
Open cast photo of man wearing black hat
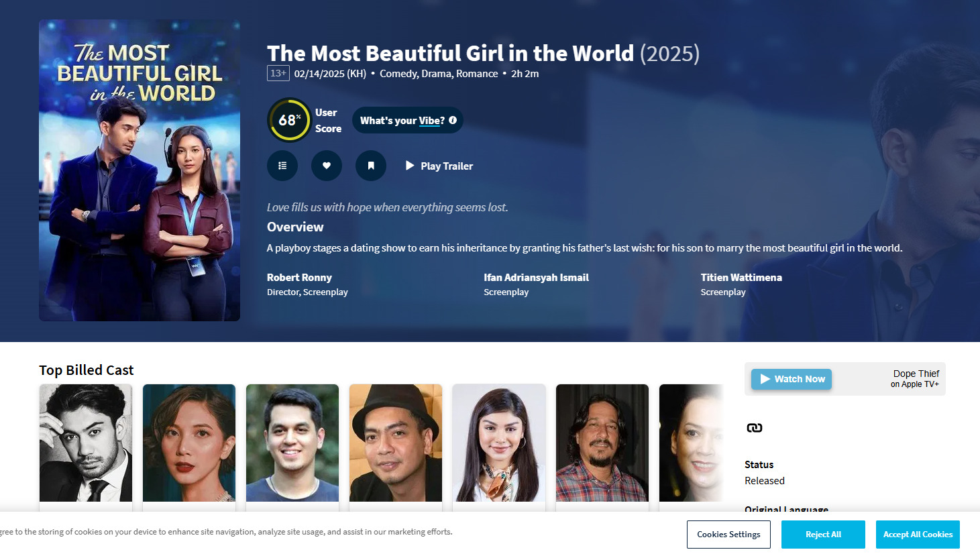396,443
